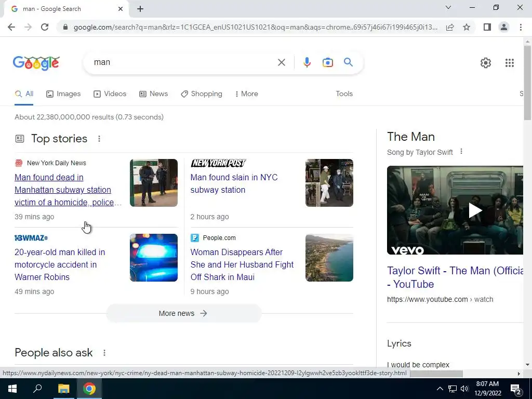Open Man found dead in Manhattan subway story
The height and width of the screenshot is (399, 532).
pos(68,190)
